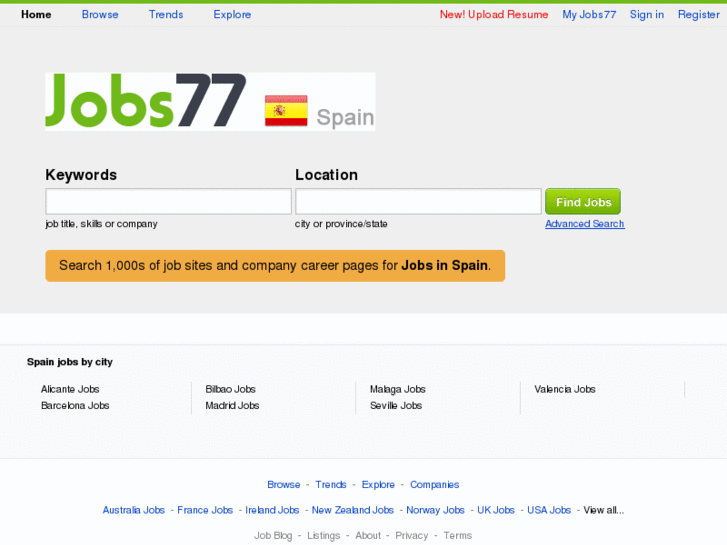This screenshot has width=727, height=545.
Task: View Madrid Jobs
Action: point(232,405)
